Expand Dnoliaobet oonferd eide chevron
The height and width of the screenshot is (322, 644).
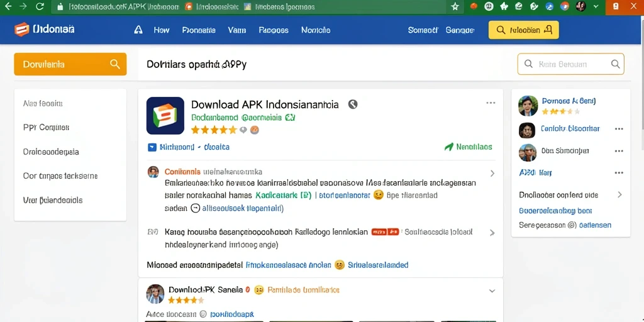[619, 195]
